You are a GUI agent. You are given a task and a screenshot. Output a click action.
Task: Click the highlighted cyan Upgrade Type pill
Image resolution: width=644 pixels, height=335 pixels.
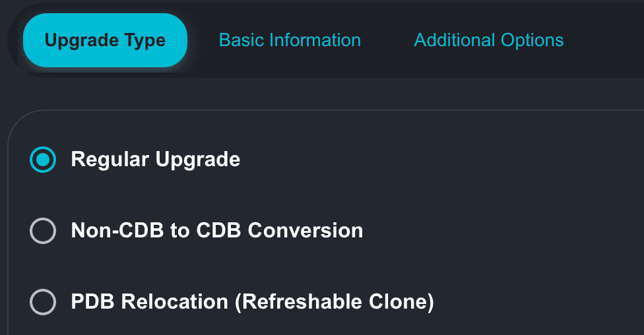pos(105,40)
